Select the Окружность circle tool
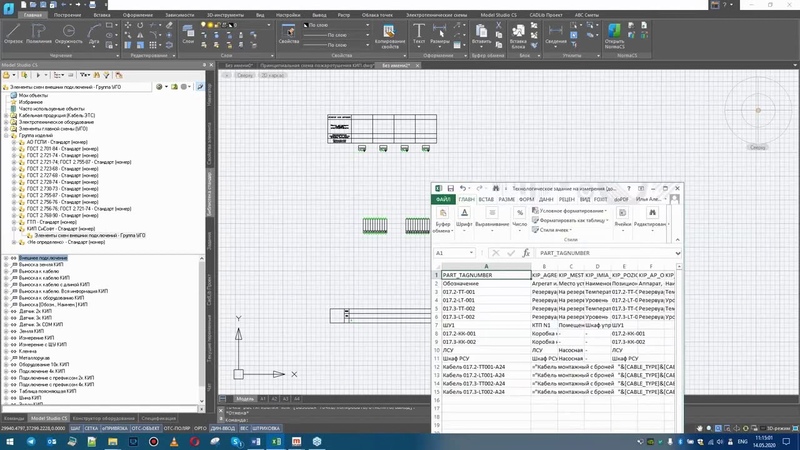800x450 pixels. click(68, 34)
